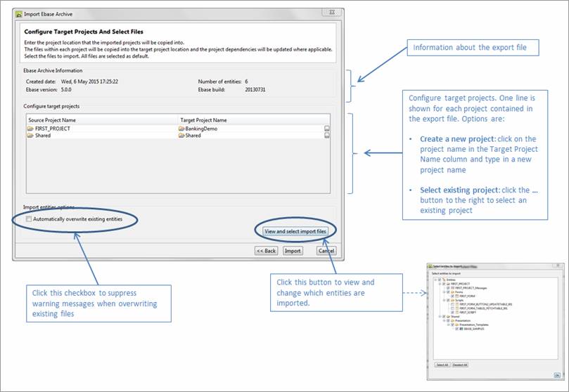Click View and select import files button
The width and height of the screenshot is (569, 392).
(295, 231)
